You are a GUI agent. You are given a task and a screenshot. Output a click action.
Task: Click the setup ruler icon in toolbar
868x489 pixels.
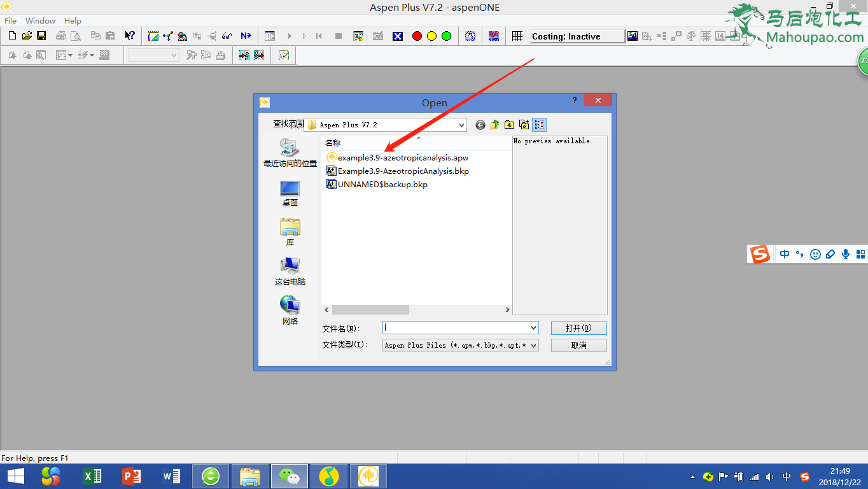(x=153, y=36)
